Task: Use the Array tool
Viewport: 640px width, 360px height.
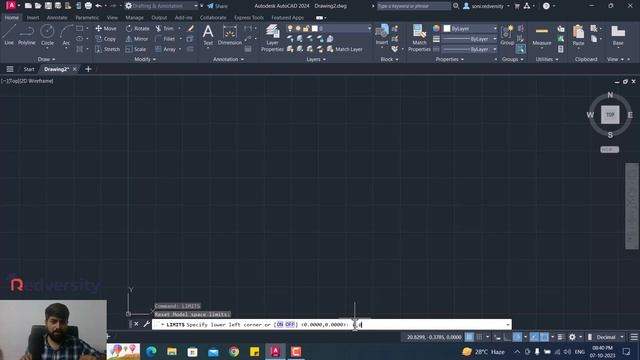Action: [165, 49]
